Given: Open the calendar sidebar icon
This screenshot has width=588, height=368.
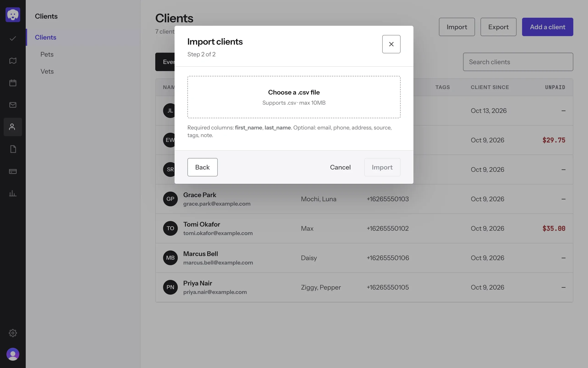Looking at the screenshot, I should 13,83.
